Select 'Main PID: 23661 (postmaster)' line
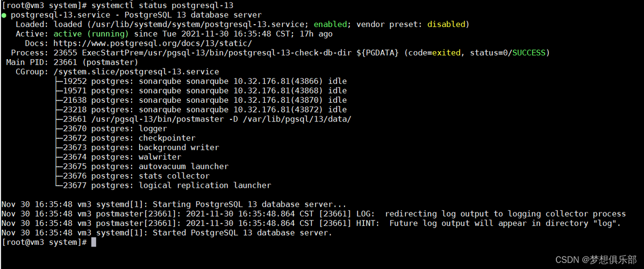The width and height of the screenshot is (644, 269). click(72, 62)
